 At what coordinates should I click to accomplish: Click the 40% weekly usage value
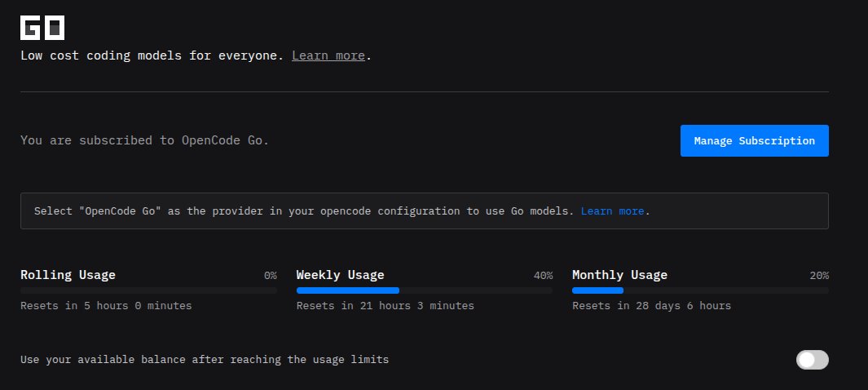click(x=543, y=275)
